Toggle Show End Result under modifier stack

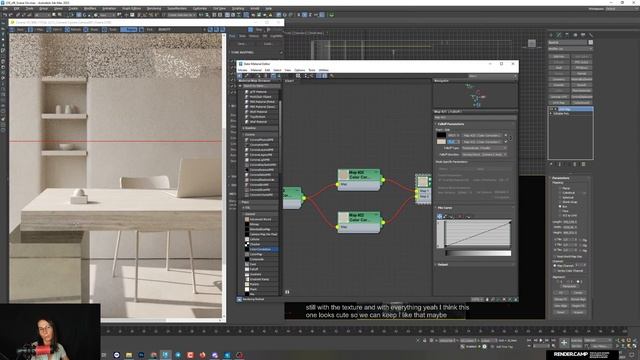(x=560, y=164)
